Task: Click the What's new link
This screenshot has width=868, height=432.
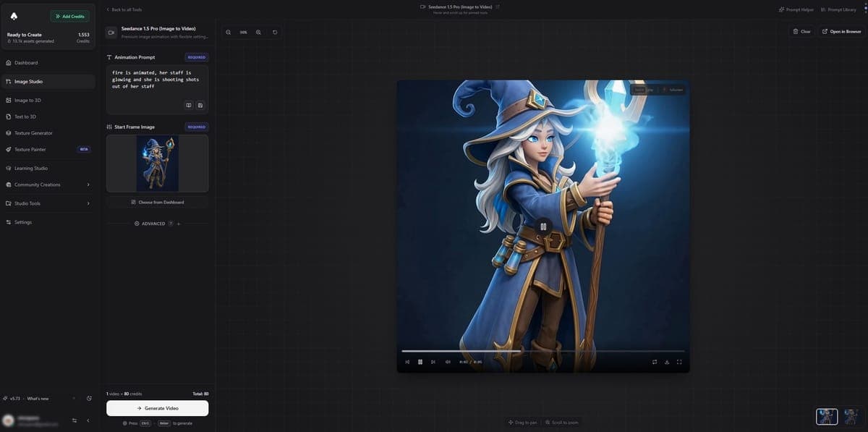Action: tap(38, 399)
